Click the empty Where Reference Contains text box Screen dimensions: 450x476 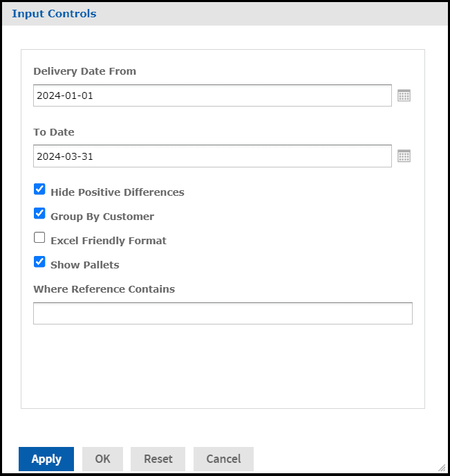pyautogui.click(x=223, y=313)
